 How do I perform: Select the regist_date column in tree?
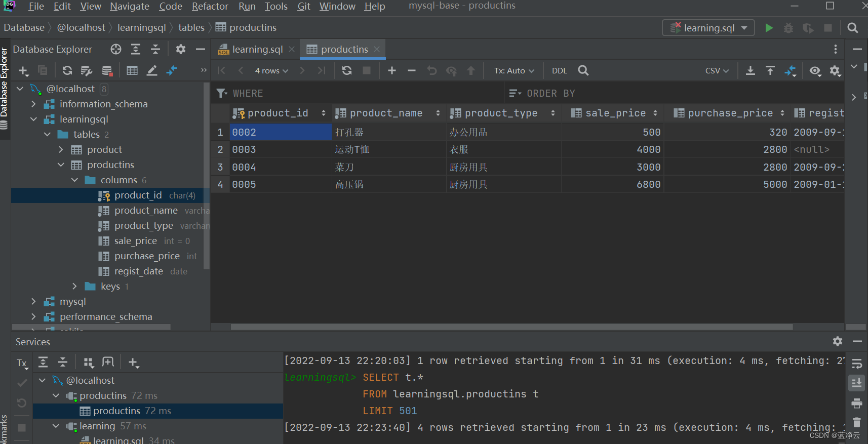139,271
